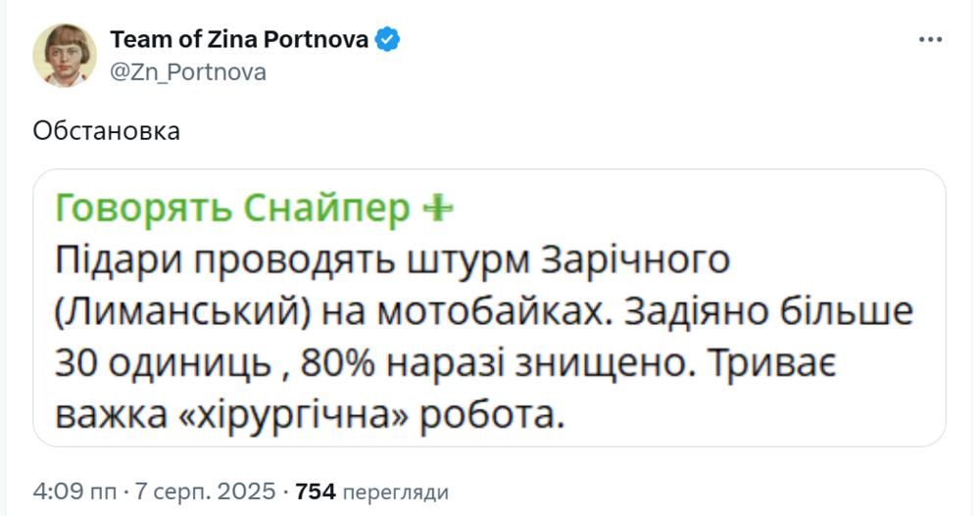Open the Team of Zina Portnova profile name
This screenshot has width=980, height=516.
tap(239, 40)
